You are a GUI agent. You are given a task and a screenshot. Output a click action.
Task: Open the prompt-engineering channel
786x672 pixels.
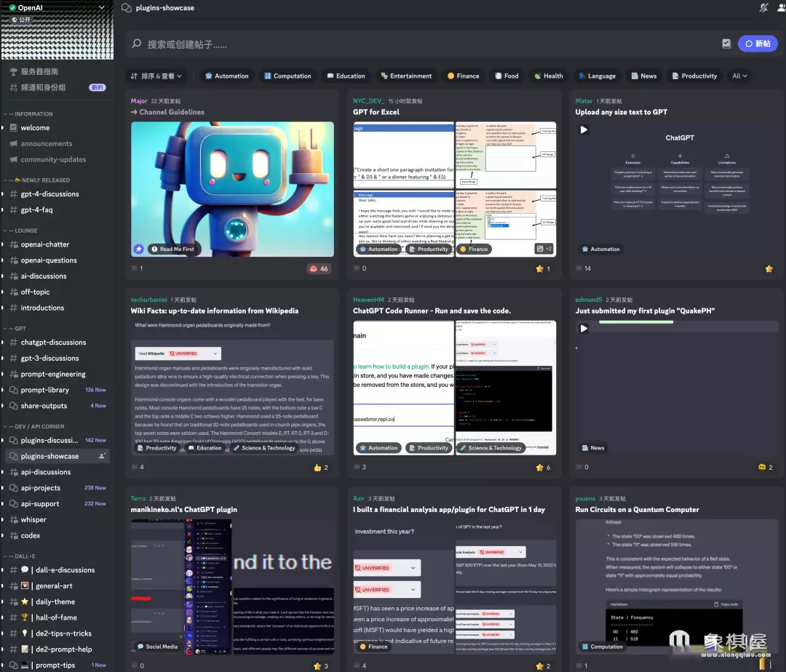(53, 374)
